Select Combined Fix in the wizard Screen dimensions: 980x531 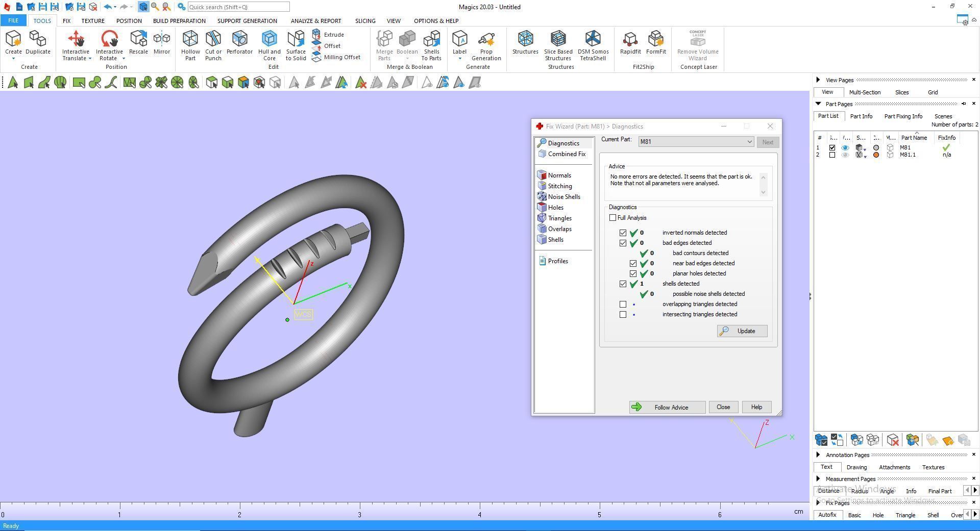(x=561, y=154)
